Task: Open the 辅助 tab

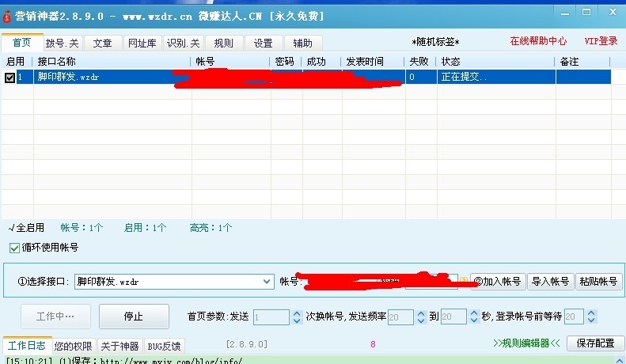Action: (x=302, y=43)
